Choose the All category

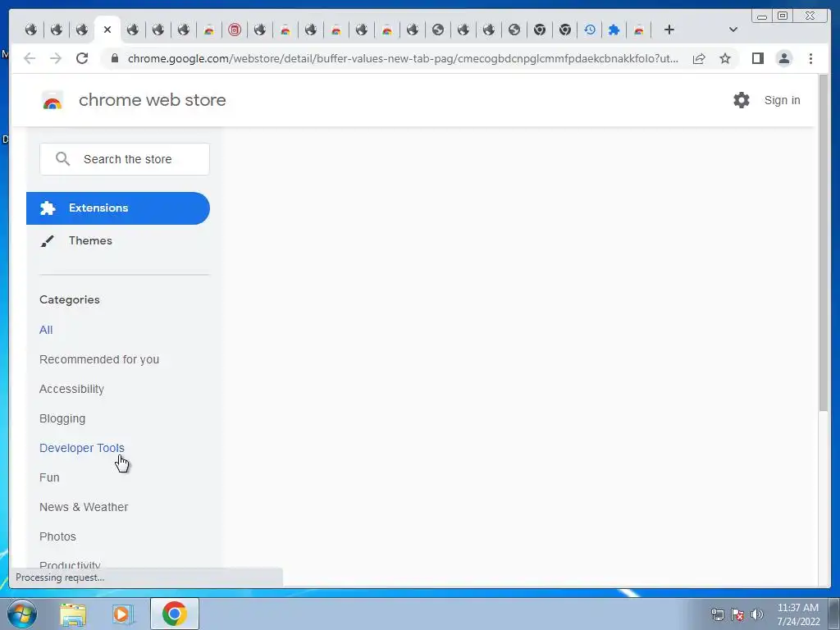(46, 330)
